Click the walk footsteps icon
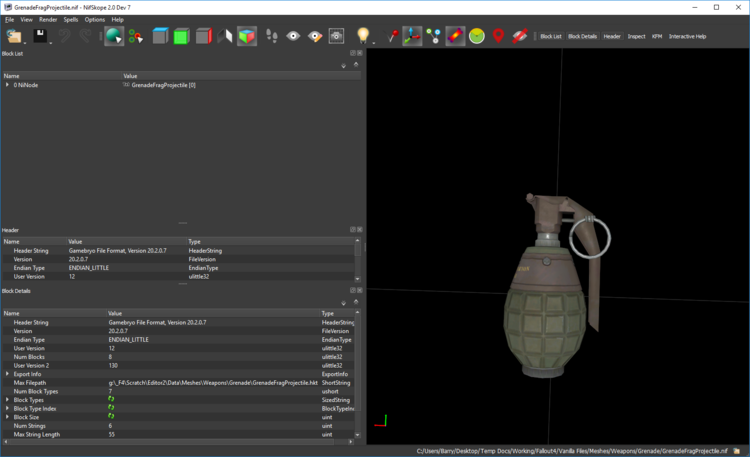This screenshot has height=457, width=750. coord(272,36)
